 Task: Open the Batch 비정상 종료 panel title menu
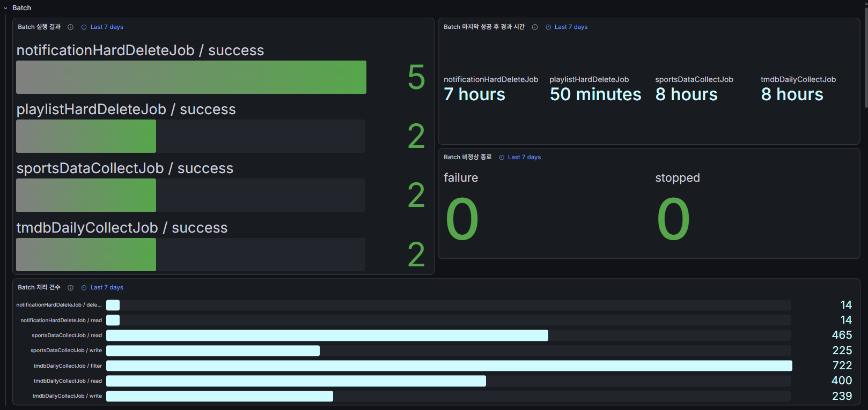click(x=467, y=157)
